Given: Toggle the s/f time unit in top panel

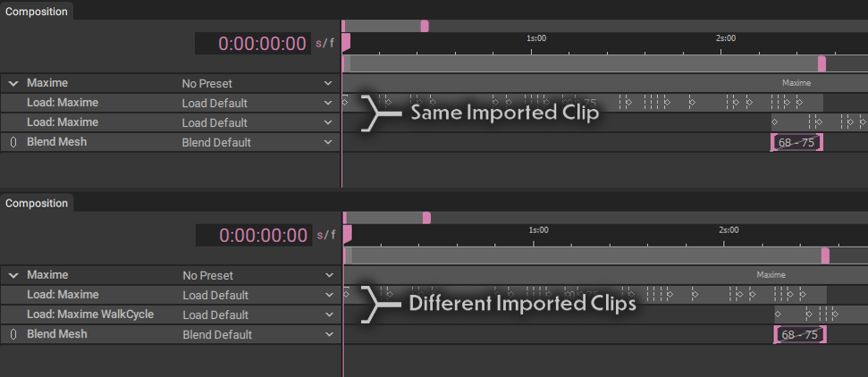Looking at the screenshot, I should pyautogui.click(x=325, y=43).
